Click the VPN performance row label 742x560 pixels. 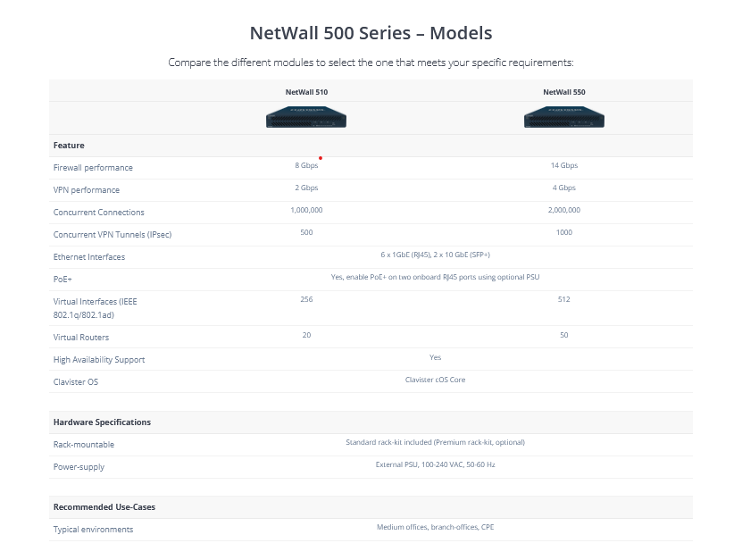click(86, 190)
